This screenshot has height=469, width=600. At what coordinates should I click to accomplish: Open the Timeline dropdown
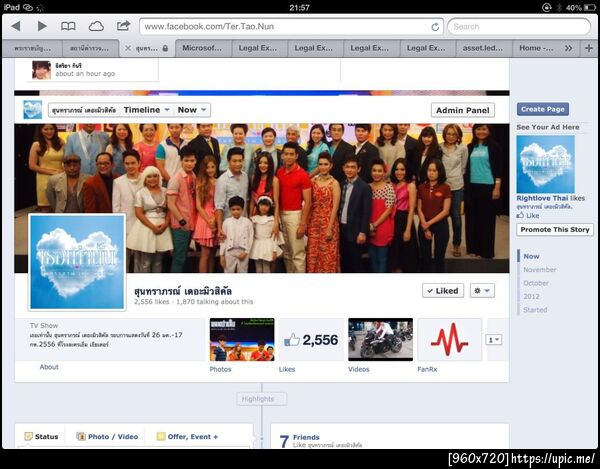coord(147,110)
